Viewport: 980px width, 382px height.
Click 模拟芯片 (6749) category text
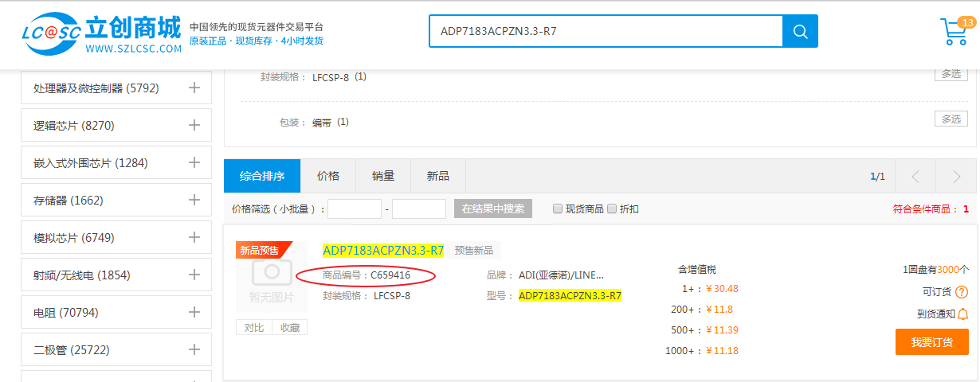[x=74, y=238]
